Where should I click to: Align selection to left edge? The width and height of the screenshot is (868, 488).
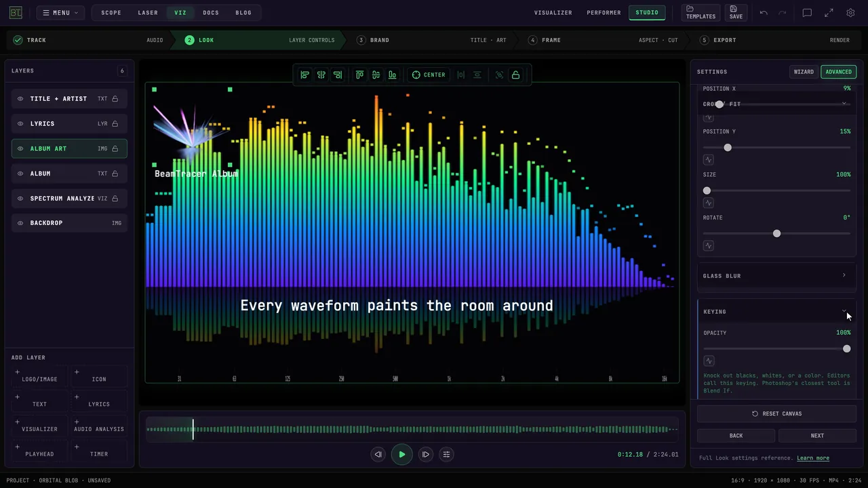[x=305, y=75]
